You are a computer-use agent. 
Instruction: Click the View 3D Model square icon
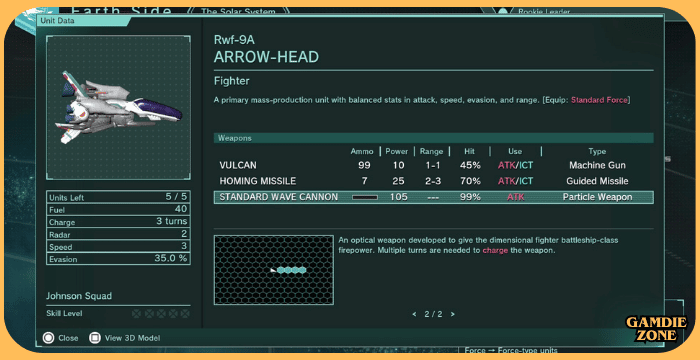tap(95, 338)
